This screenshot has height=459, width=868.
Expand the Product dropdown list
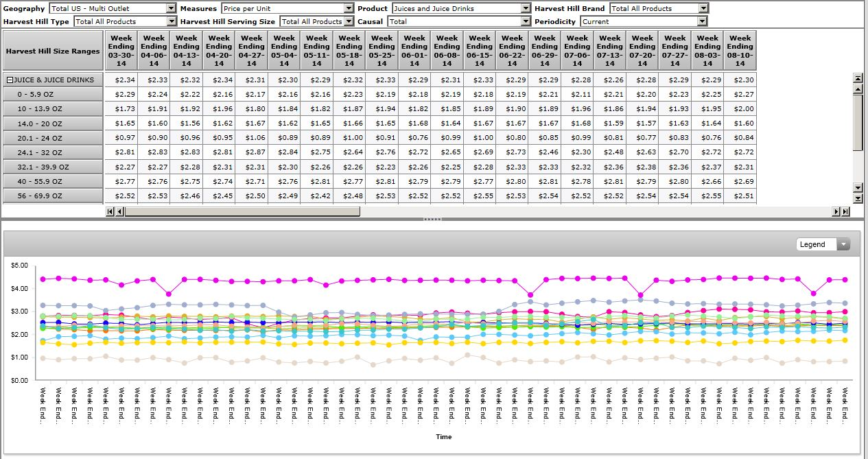pyautogui.click(x=526, y=8)
